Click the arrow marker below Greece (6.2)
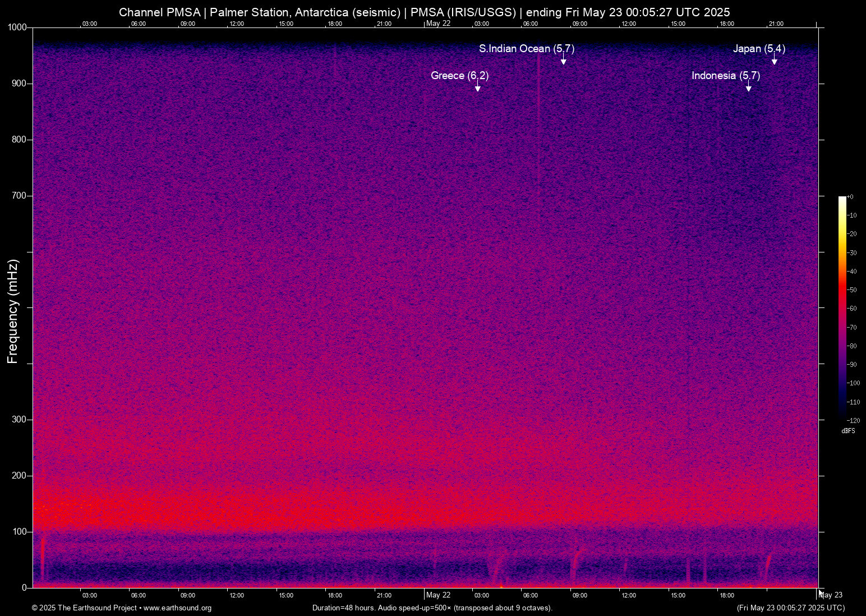This screenshot has height=616, width=866. [477, 88]
